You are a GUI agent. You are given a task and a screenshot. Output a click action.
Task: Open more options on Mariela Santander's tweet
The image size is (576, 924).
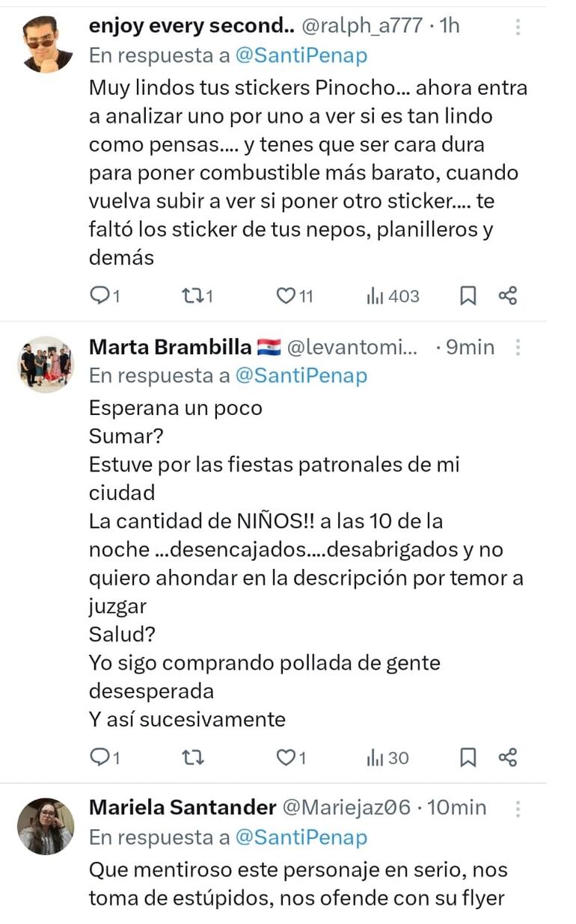coord(518,808)
